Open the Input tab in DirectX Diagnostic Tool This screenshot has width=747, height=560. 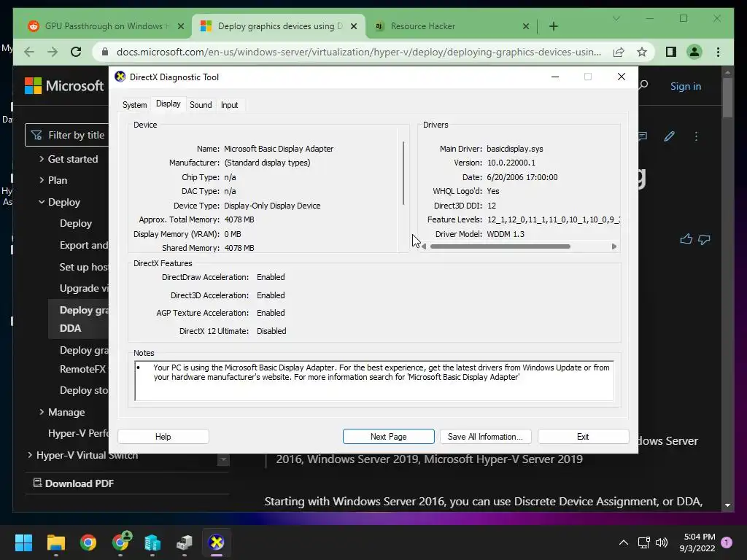229,105
